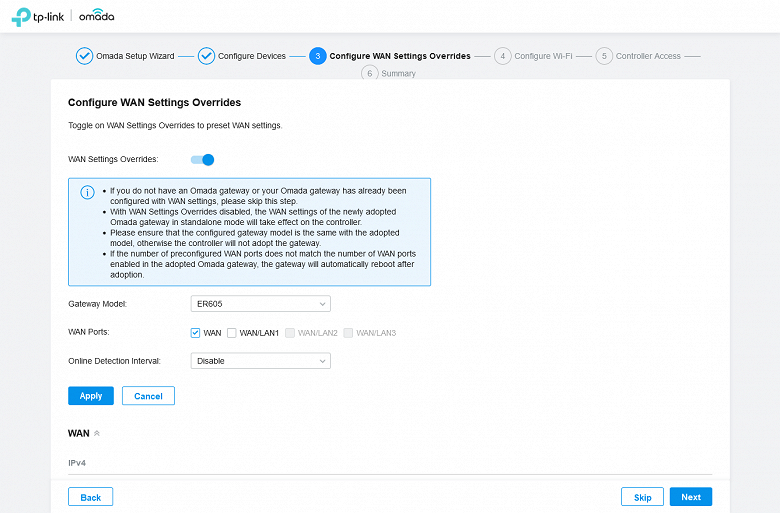780x513 pixels.
Task: Click the 'Toggle on WAN Settings Overrides' description text
Action: (175, 125)
